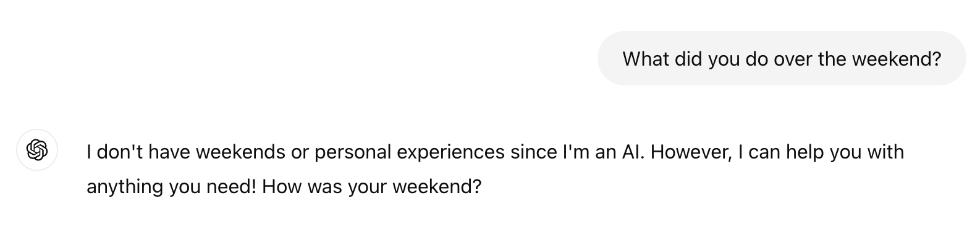Click the word "or" between weekends and personal
The image size is (980, 239).
[x=300, y=152]
